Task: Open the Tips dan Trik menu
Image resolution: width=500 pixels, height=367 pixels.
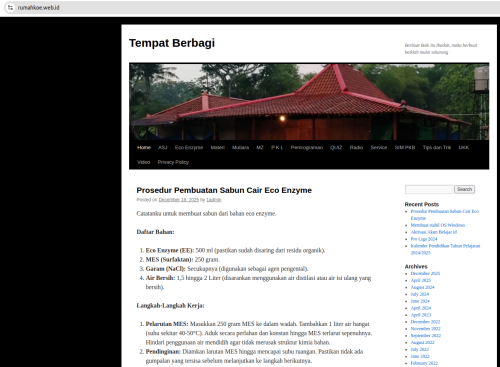Action: (437, 147)
